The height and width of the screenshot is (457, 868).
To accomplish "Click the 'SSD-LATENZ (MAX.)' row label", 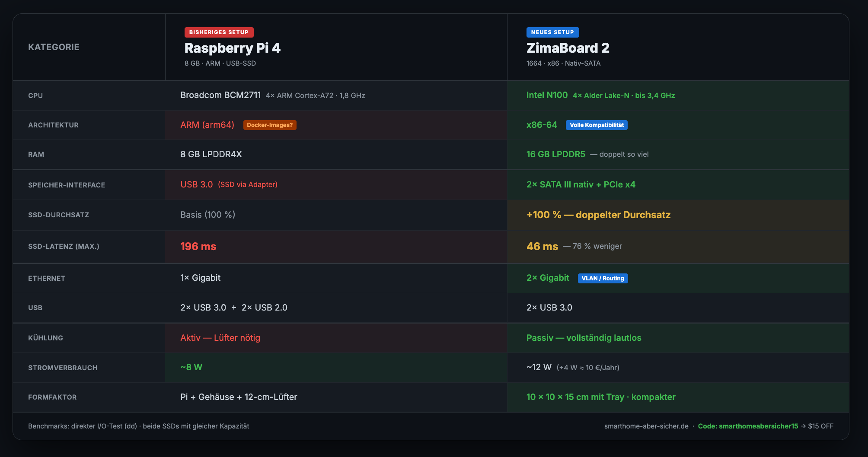I will pos(64,247).
